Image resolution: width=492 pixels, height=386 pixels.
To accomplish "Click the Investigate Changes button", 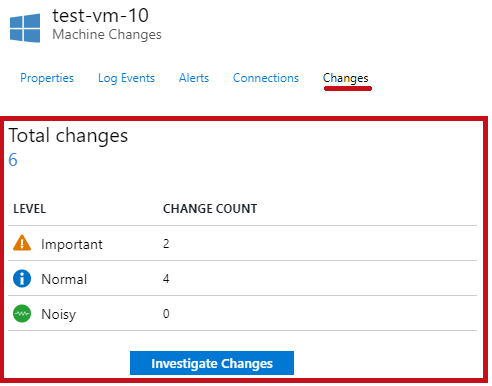I will (x=212, y=363).
